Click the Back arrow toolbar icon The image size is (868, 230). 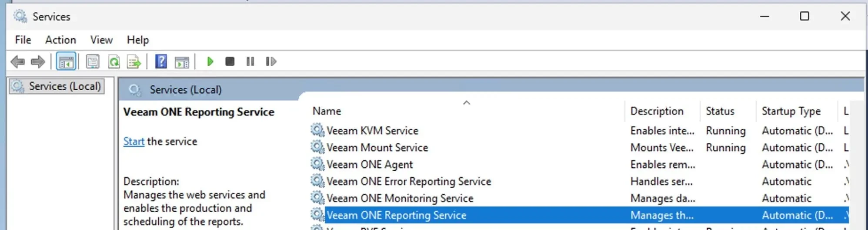click(x=17, y=61)
